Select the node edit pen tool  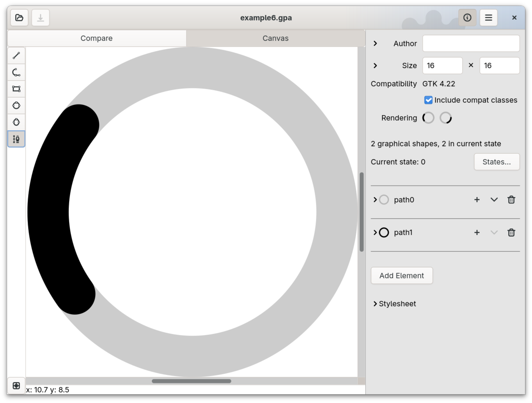coord(16,139)
